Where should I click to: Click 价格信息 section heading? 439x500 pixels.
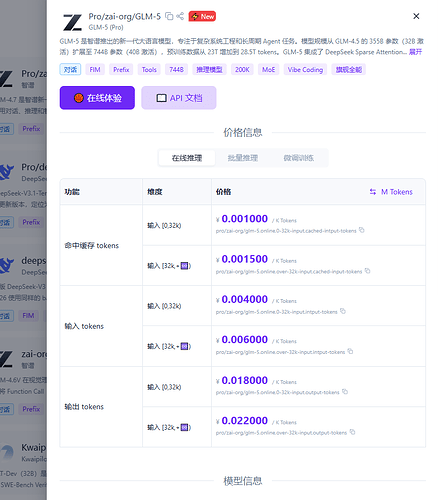pos(243,132)
